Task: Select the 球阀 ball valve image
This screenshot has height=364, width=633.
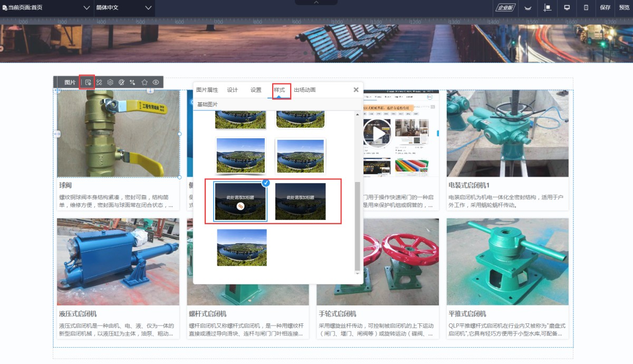Action: 118,133
